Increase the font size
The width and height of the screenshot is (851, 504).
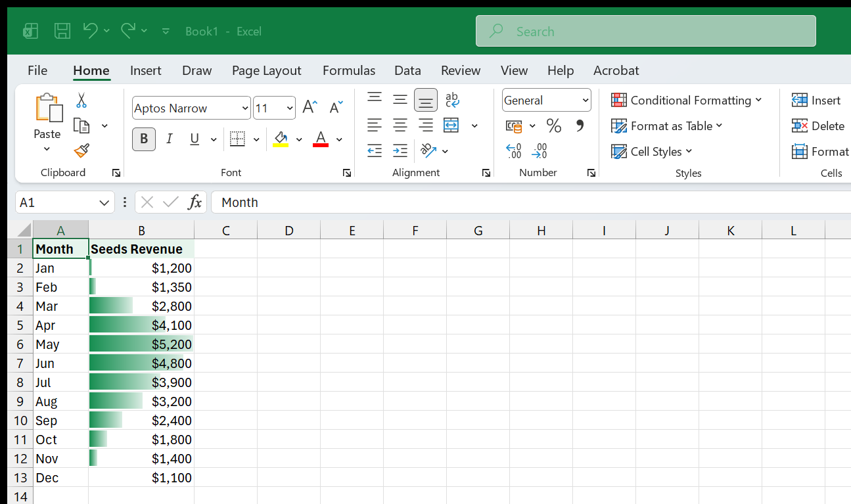(310, 108)
